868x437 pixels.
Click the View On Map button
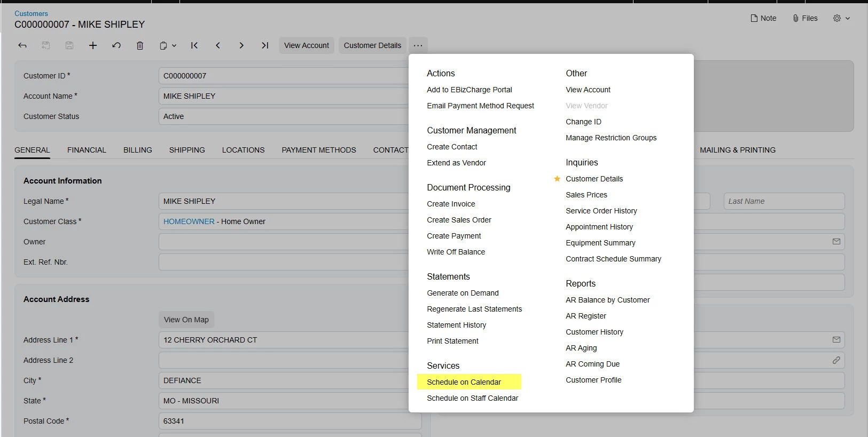click(186, 320)
